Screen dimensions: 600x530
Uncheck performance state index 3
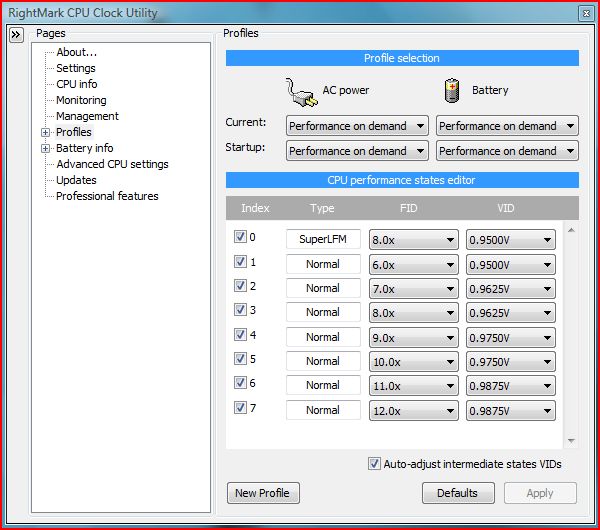[240, 310]
